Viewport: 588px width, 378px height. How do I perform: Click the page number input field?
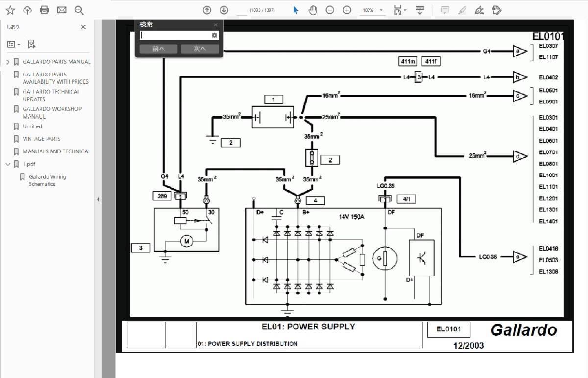point(242,10)
